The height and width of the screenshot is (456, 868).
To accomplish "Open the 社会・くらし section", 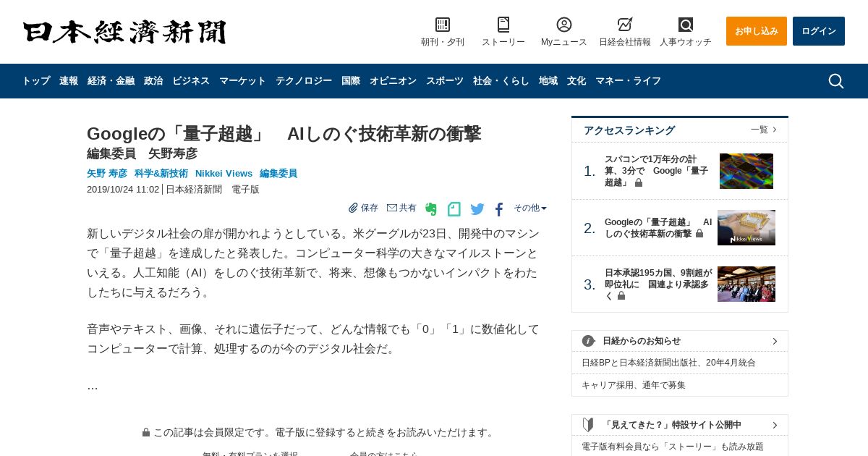I will click(x=501, y=81).
